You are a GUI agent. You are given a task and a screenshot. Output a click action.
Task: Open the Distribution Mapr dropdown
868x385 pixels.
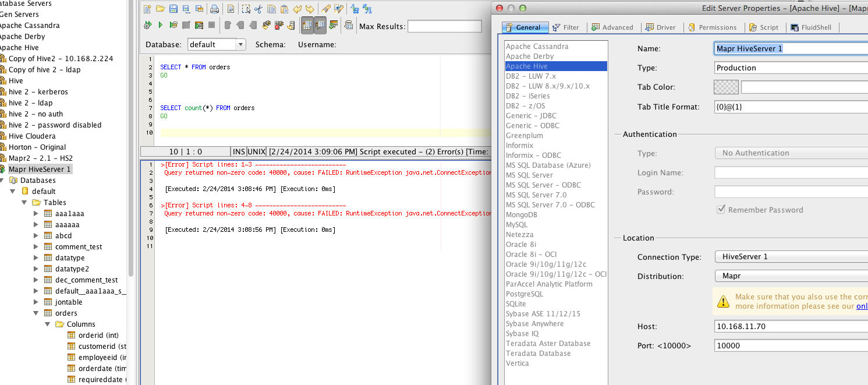[x=791, y=275]
